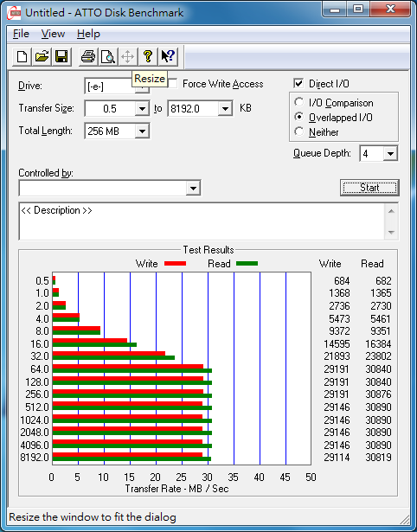417x532 pixels.
Task: Click the window resize grip in corner
Action: tap(405, 519)
